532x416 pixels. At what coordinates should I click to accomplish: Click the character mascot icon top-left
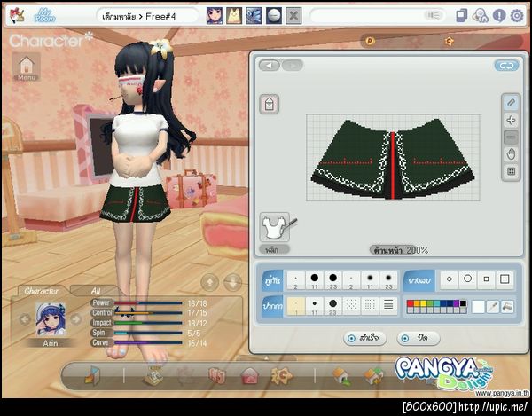[17, 16]
